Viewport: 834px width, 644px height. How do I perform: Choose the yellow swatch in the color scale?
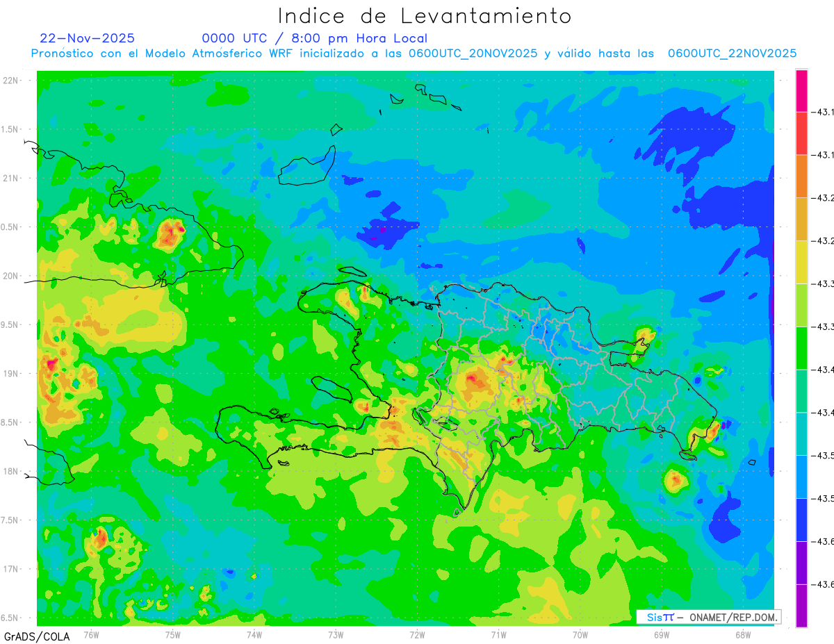coord(801,262)
